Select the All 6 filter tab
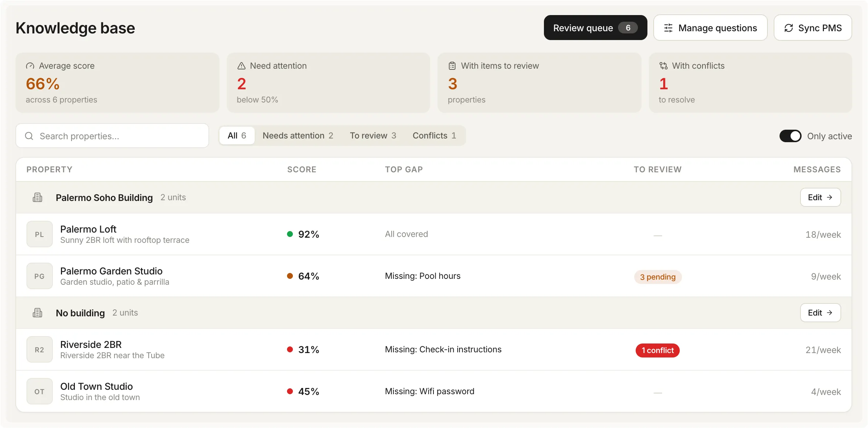This screenshot has height=428, width=868. point(237,136)
